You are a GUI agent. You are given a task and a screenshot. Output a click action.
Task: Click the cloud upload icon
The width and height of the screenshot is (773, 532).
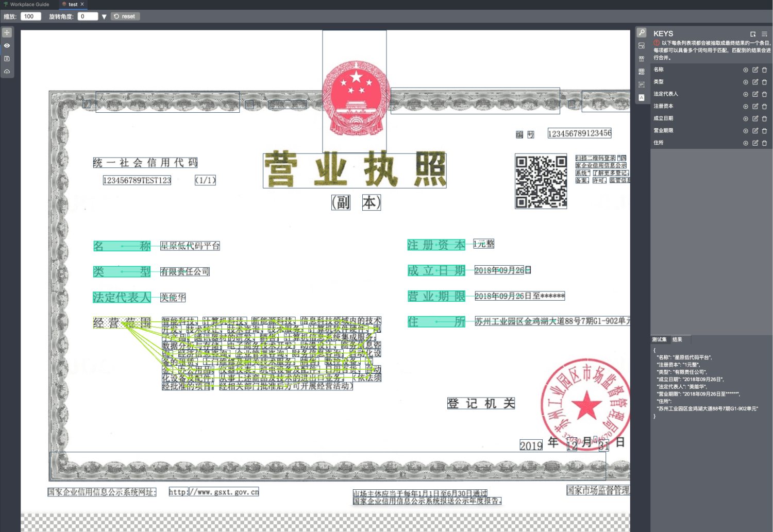pos(7,72)
